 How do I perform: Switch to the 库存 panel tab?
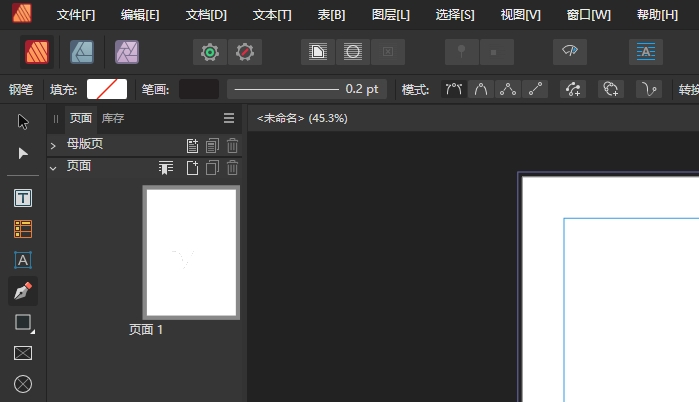tap(113, 118)
